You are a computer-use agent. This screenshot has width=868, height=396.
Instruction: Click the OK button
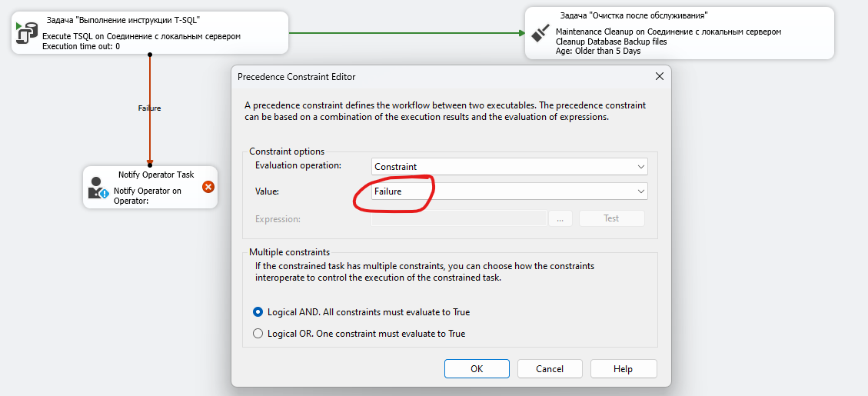point(477,369)
